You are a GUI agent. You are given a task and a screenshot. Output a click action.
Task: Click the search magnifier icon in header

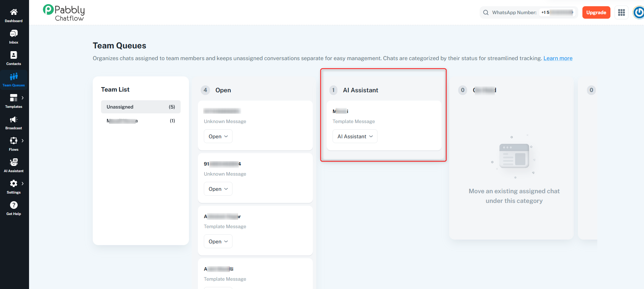(486, 12)
